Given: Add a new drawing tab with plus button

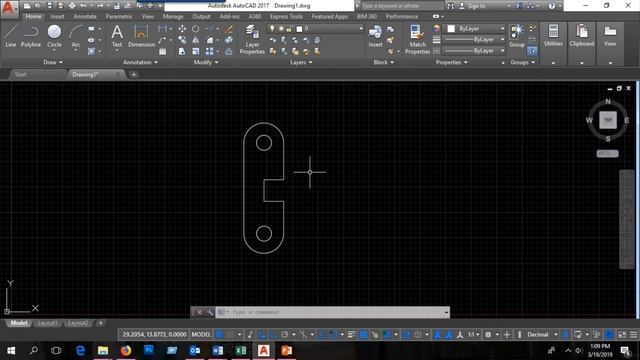Looking at the screenshot, I should [x=133, y=75].
